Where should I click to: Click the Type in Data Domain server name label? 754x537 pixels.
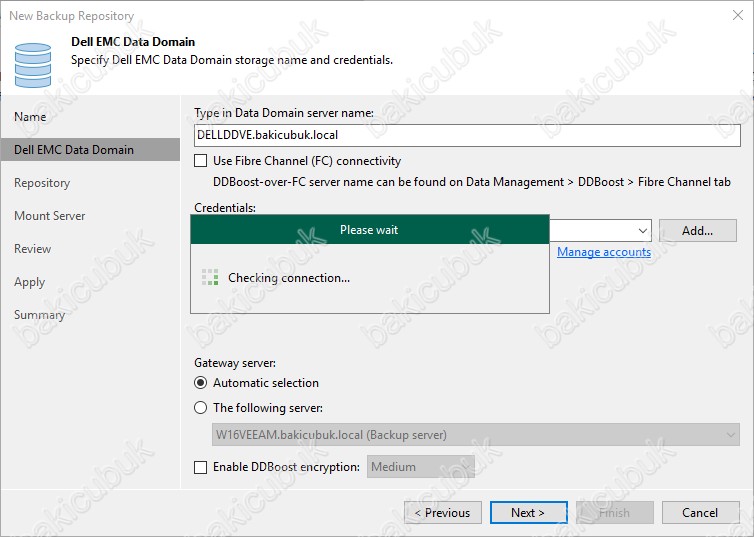coord(284,113)
